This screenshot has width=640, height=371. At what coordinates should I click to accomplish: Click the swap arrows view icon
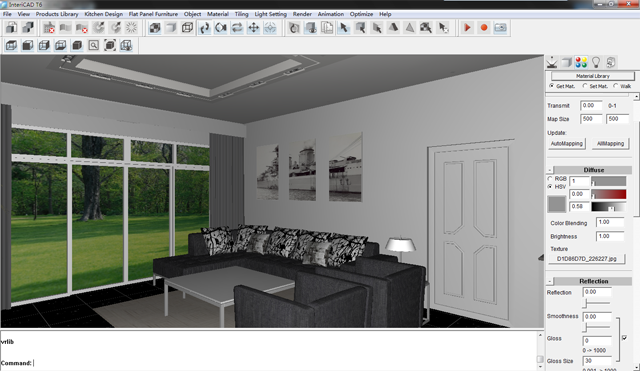tap(237, 28)
